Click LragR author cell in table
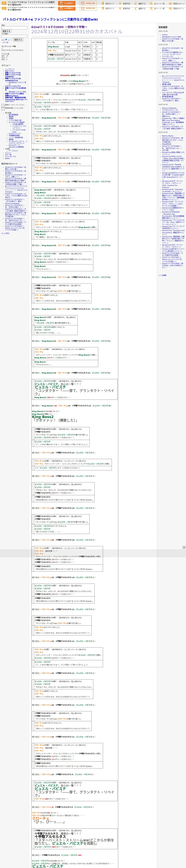186x868 pixels. coord(71,47)
